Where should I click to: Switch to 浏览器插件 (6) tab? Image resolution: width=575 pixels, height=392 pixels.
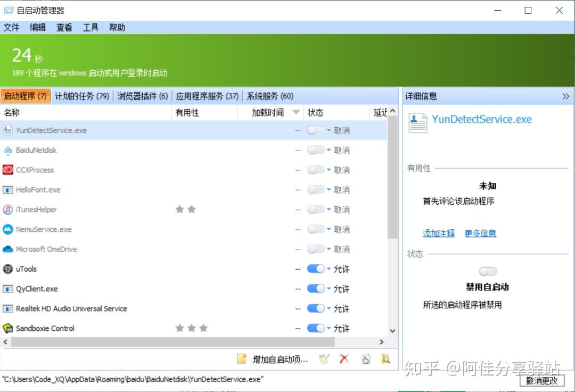142,96
